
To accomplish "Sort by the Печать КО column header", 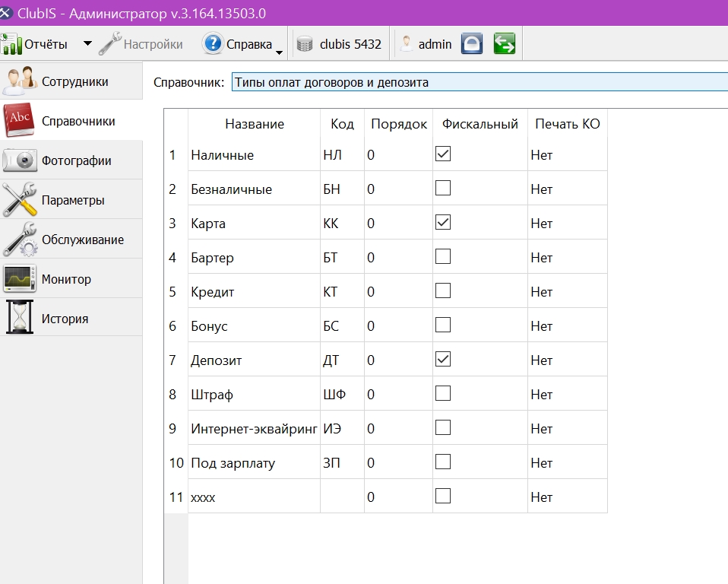I will (x=568, y=124).
